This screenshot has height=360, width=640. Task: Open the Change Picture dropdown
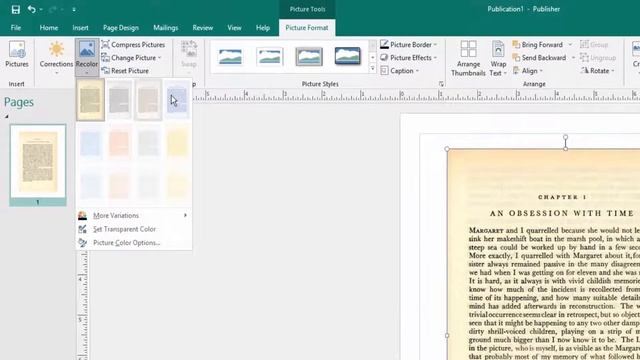(x=131, y=58)
